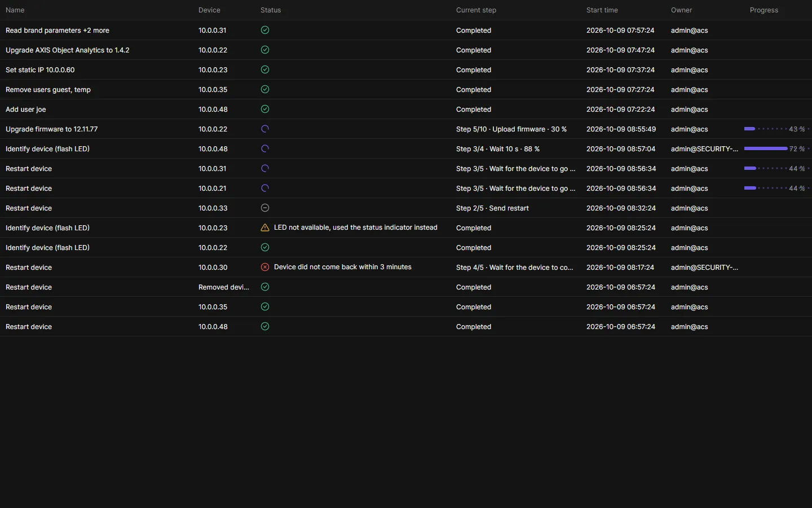Select the "Add user joe" task name
The width and height of the screenshot is (812, 508).
(x=26, y=110)
